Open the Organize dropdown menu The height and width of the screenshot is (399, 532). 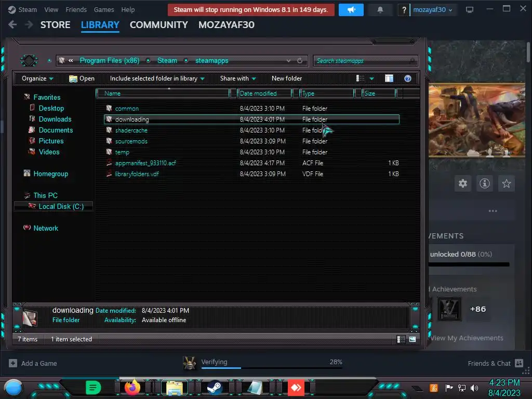point(37,78)
